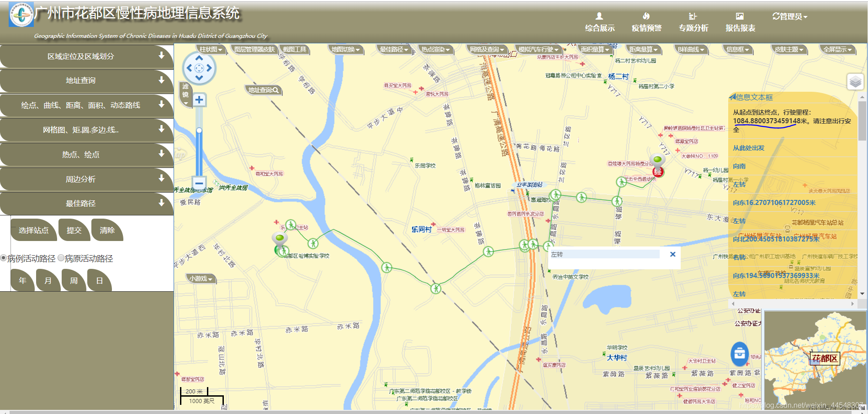Click the 地址查询 search button on map
Viewport: 868px width, 414px height.
264,90
